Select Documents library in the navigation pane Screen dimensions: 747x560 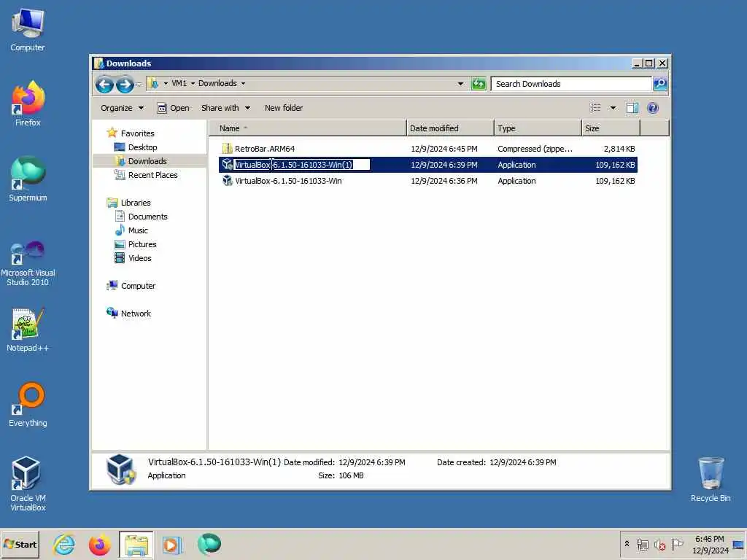tap(147, 216)
